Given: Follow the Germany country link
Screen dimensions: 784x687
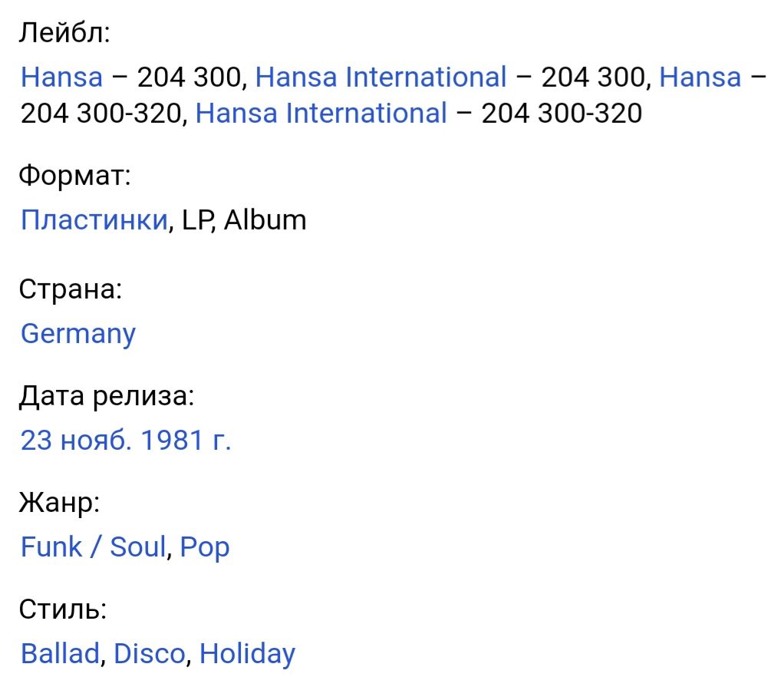Looking at the screenshot, I should coord(78,334).
